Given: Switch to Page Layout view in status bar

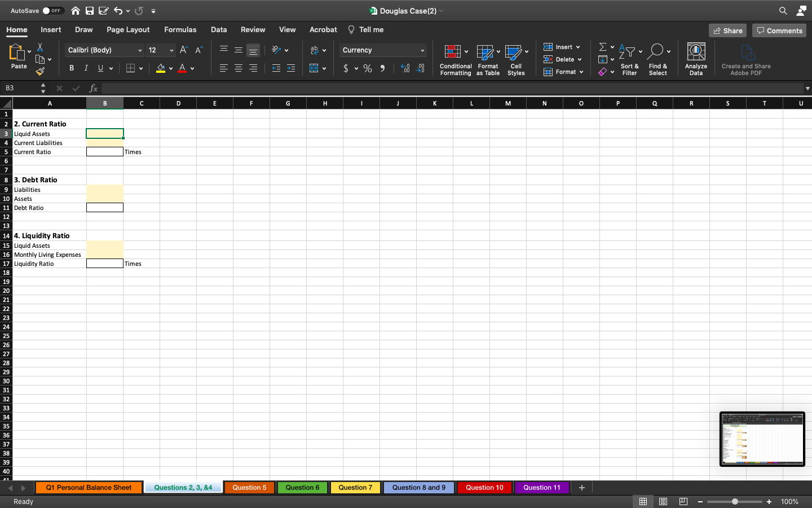Looking at the screenshot, I should [x=663, y=501].
